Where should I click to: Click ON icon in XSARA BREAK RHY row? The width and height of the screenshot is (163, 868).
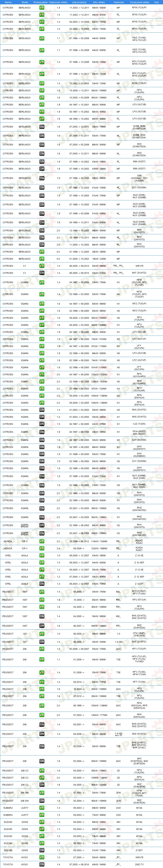tap(42, 525)
